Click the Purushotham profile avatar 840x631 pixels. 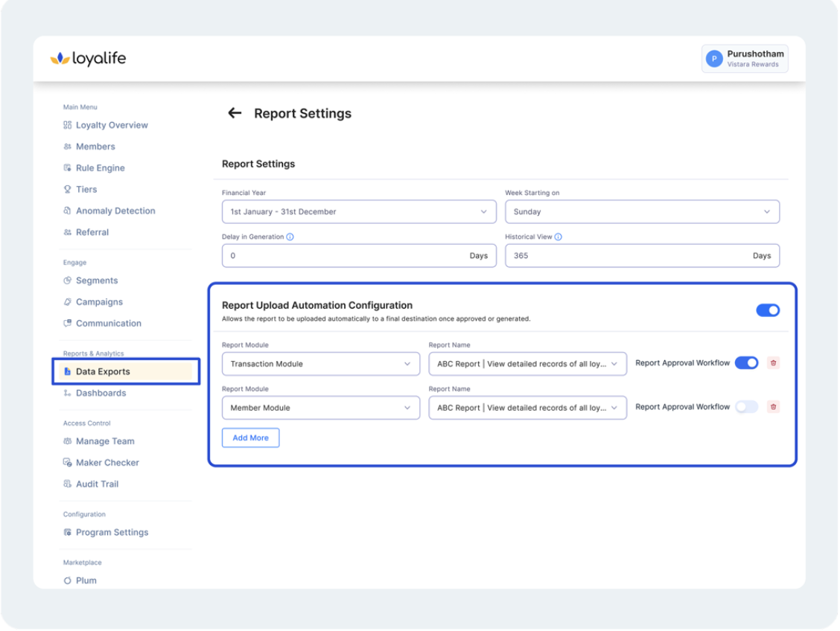tap(714, 60)
